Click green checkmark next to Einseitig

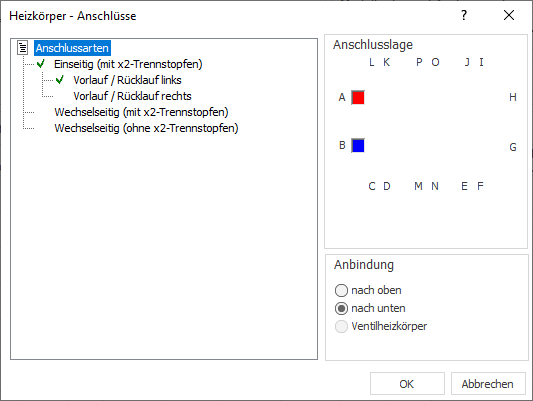41,64
